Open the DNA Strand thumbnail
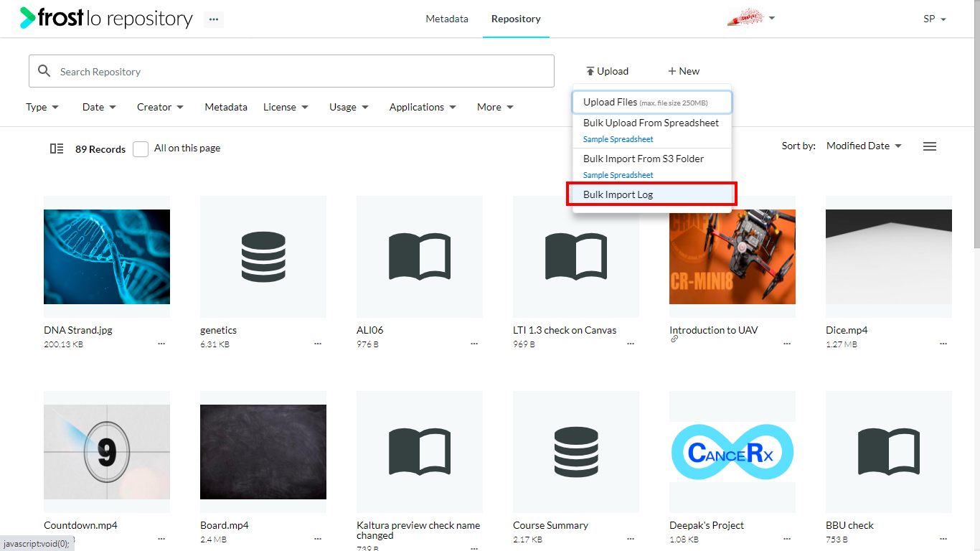 click(x=107, y=256)
